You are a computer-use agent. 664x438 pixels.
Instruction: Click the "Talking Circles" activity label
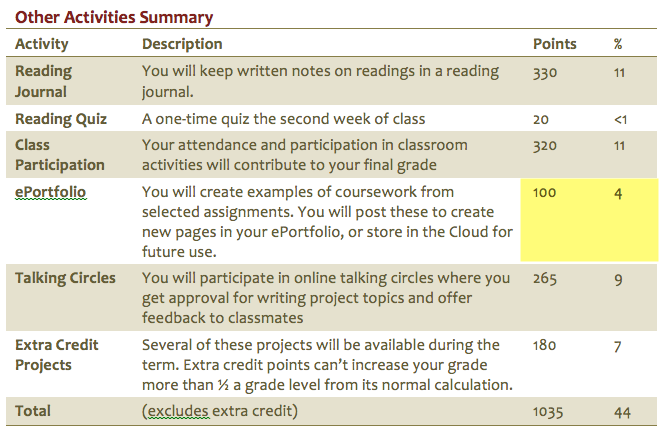[66, 278]
